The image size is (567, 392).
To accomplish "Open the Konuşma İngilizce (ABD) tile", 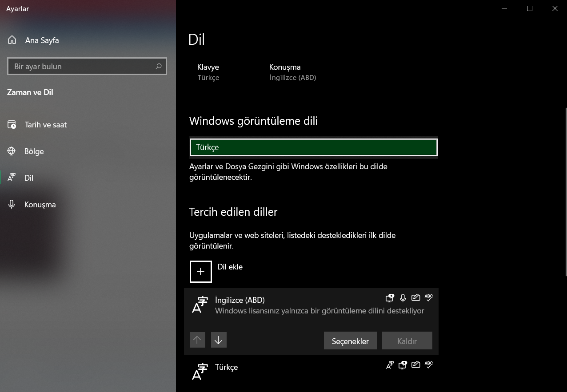I will [292, 72].
